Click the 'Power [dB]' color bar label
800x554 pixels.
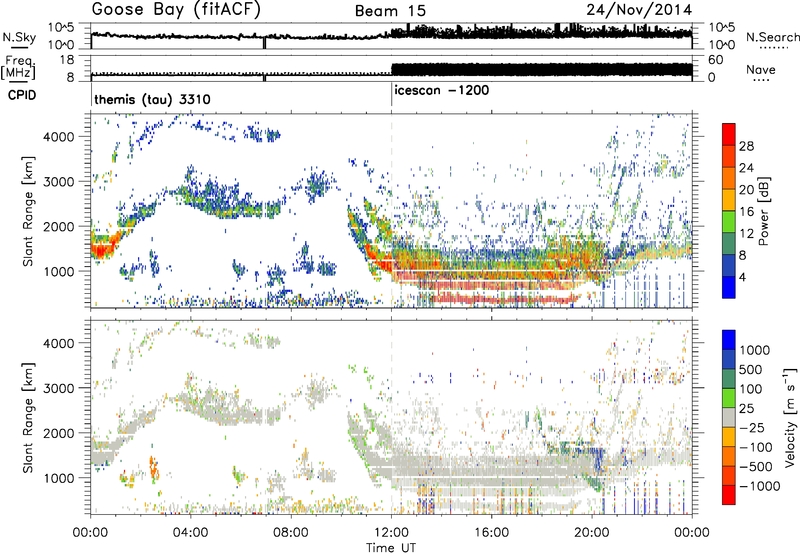763,211
